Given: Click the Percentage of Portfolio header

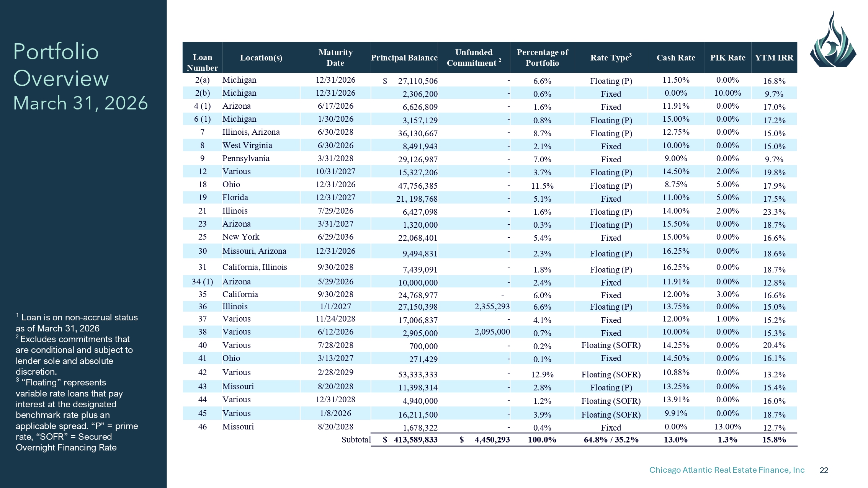Looking at the screenshot, I should (x=542, y=58).
